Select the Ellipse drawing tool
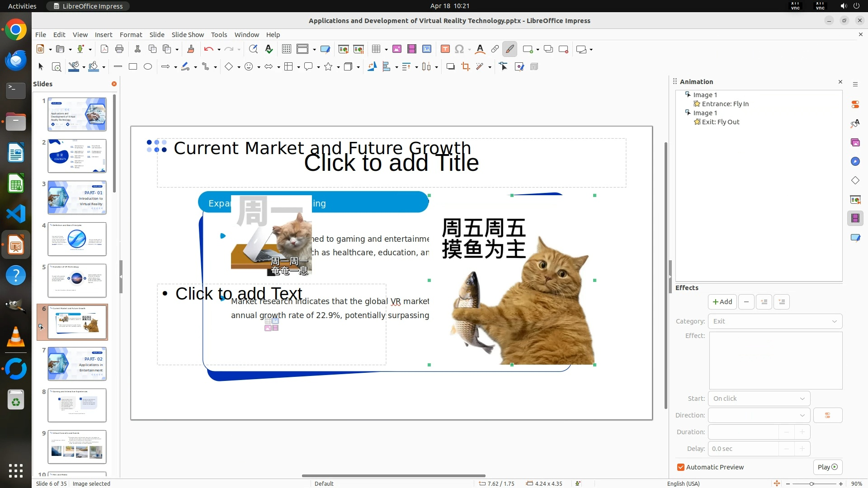The width and height of the screenshot is (868, 488). pos(148,67)
